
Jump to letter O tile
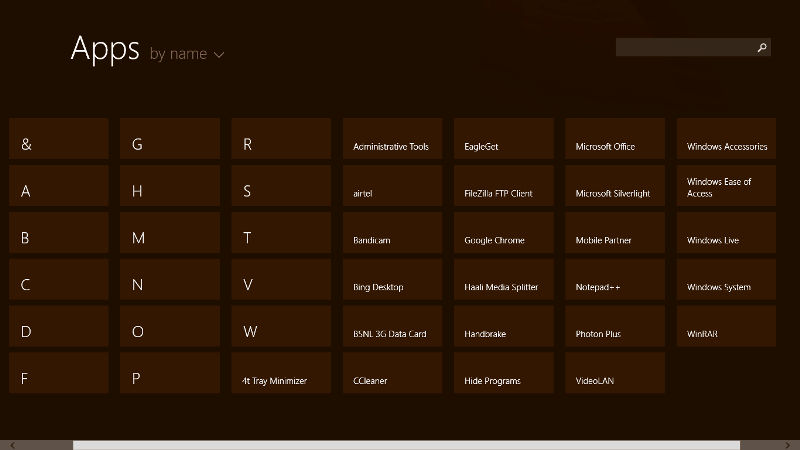tap(170, 327)
